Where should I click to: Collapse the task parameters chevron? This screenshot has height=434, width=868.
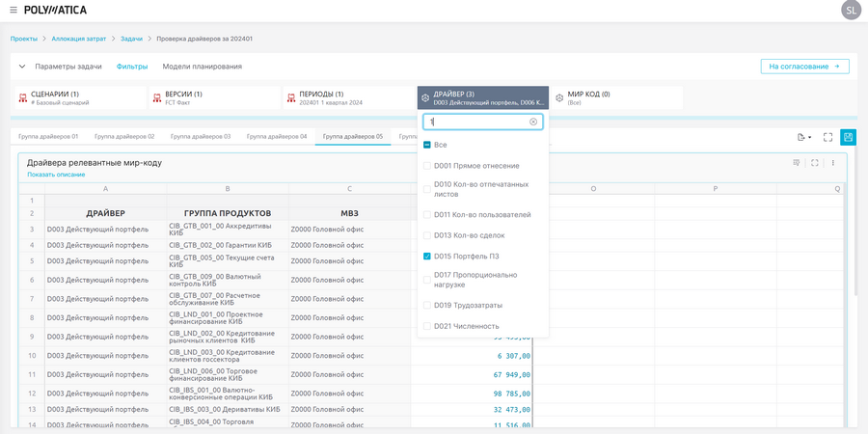point(22,67)
